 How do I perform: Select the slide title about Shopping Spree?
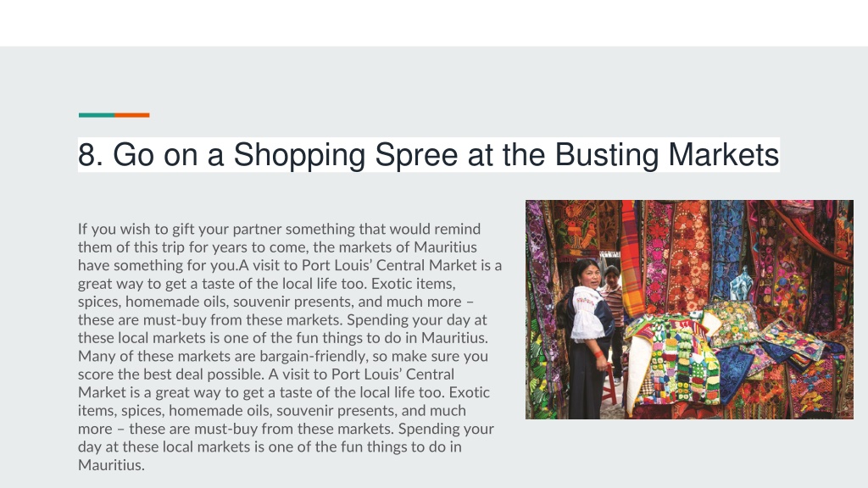[x=428, y=155]
